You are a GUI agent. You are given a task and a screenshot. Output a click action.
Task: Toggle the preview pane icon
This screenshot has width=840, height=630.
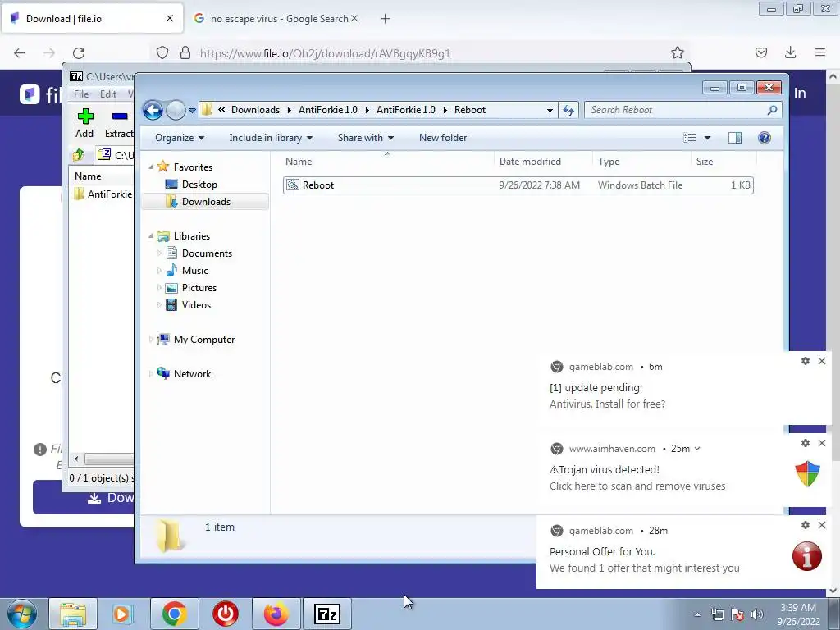tap(735, 138)
